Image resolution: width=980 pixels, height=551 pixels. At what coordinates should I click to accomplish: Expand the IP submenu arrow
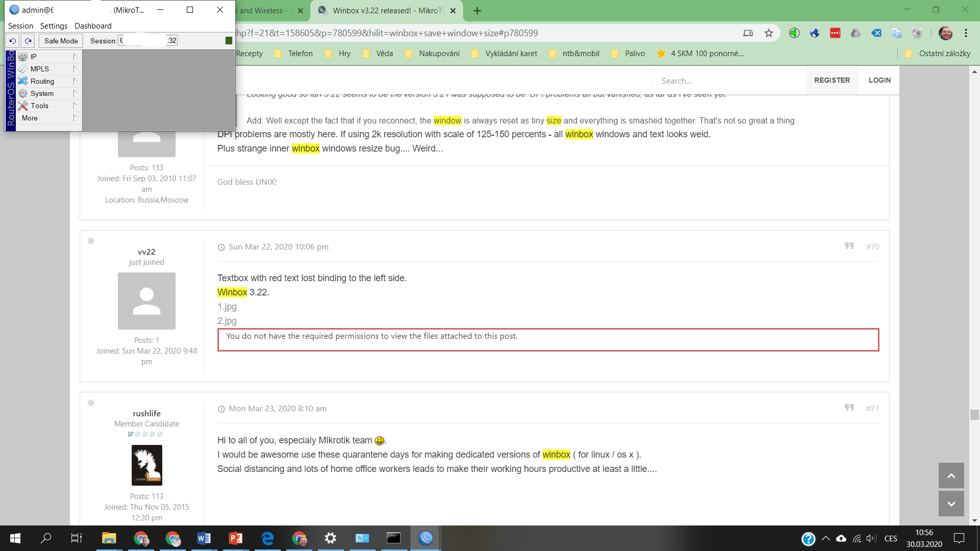coord(76,57)
